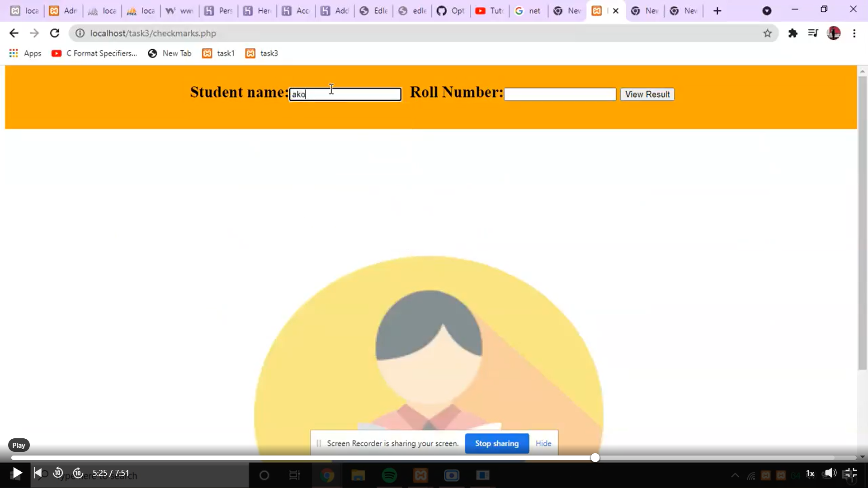Open File Explorer from the taskbar
The image size is (868, 488).
tap(358, 475)
